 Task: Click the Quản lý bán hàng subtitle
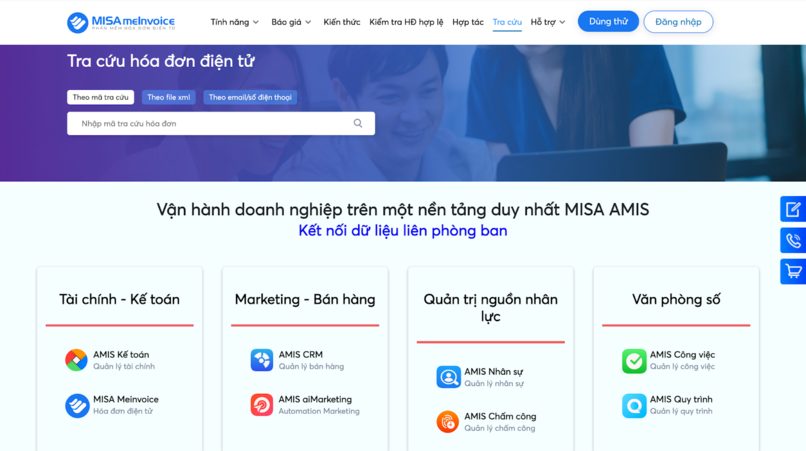[x=312, y=366]
